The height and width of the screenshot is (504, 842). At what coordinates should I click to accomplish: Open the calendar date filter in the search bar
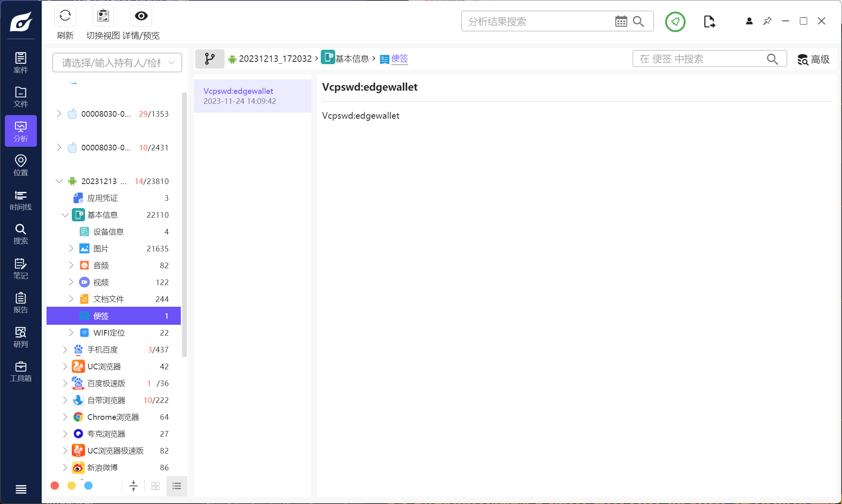[x=621, y=22]
